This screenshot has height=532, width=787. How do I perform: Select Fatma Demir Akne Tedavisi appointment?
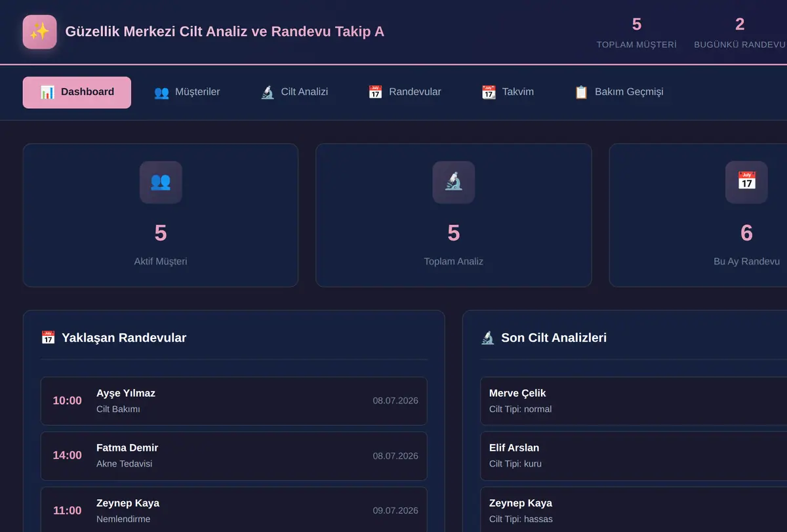pos(234,456)
